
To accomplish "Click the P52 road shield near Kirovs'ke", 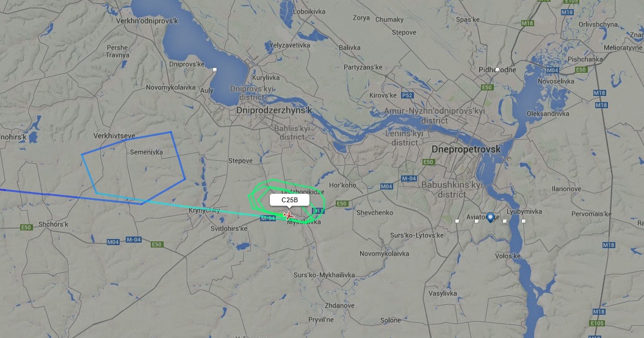I will coord(407,95).
